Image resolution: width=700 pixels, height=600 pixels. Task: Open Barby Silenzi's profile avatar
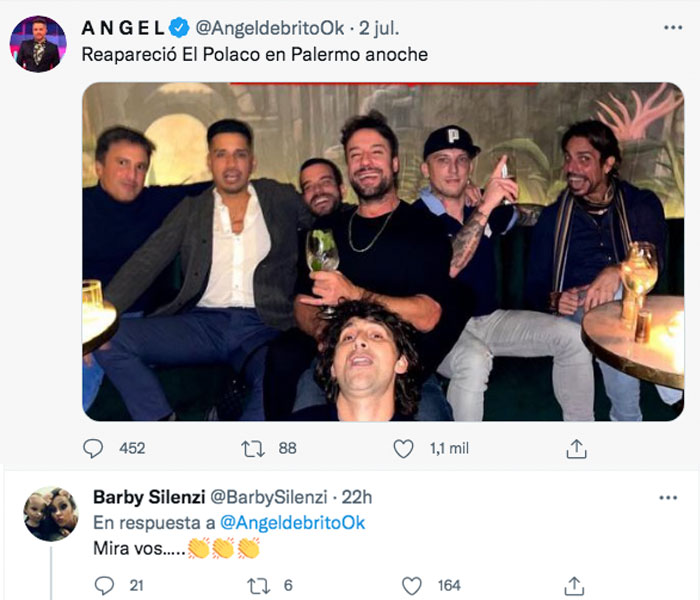50,514
